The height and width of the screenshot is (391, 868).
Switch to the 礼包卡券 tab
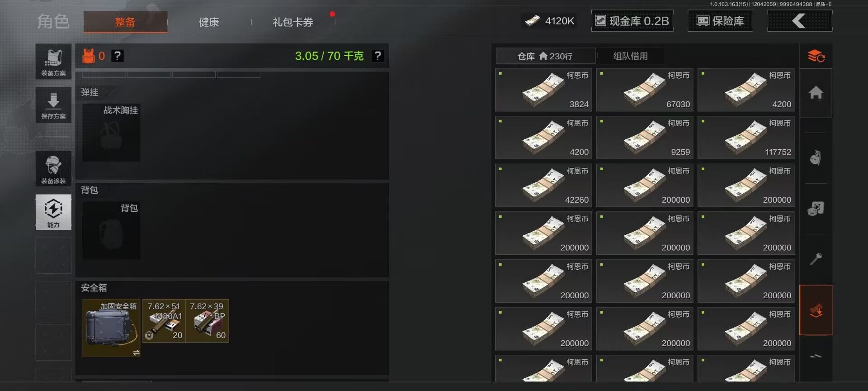(292, 22)
